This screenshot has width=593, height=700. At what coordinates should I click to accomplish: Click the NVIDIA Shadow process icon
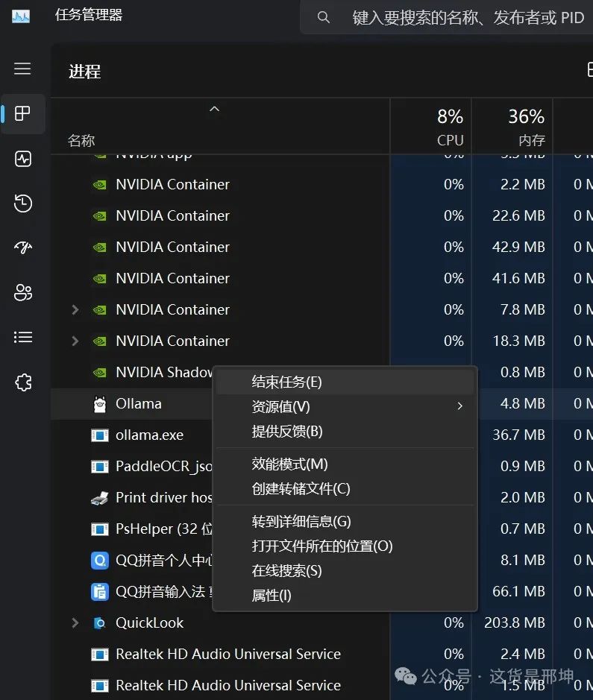(99, 372)
